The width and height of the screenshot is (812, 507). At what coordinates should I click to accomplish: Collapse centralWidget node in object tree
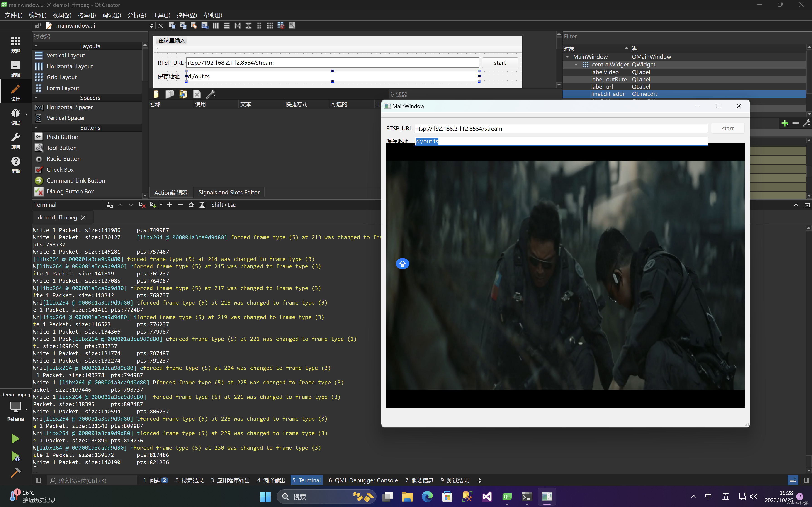point(576,64)
